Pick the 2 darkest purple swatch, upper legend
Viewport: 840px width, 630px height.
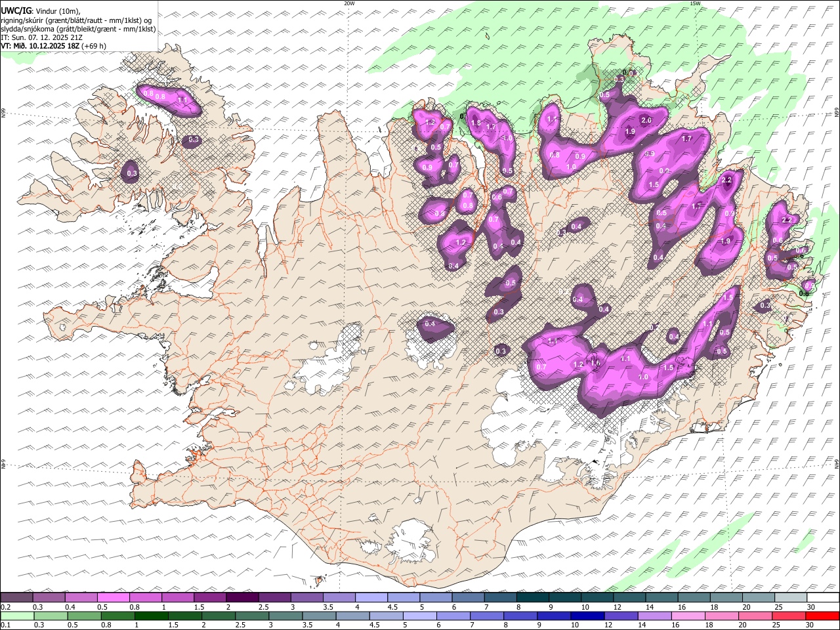click(x=242, y=598)
